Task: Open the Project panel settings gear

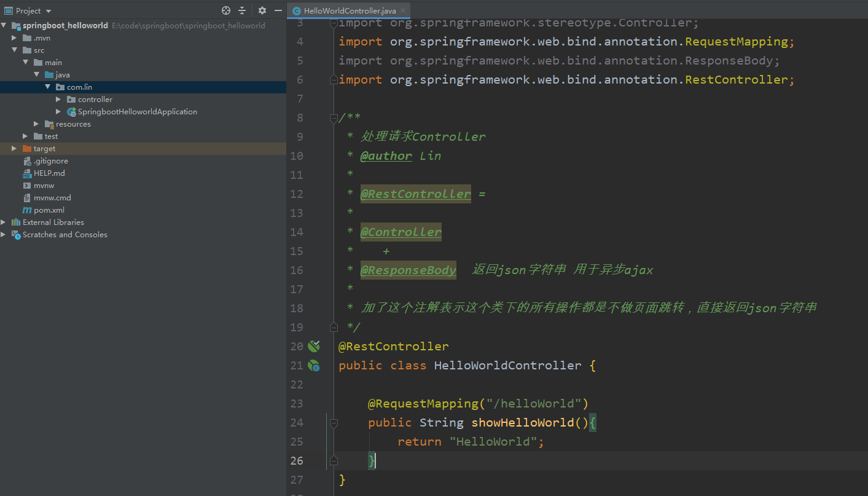Action: pyautogui.click(x=262, y=10)
